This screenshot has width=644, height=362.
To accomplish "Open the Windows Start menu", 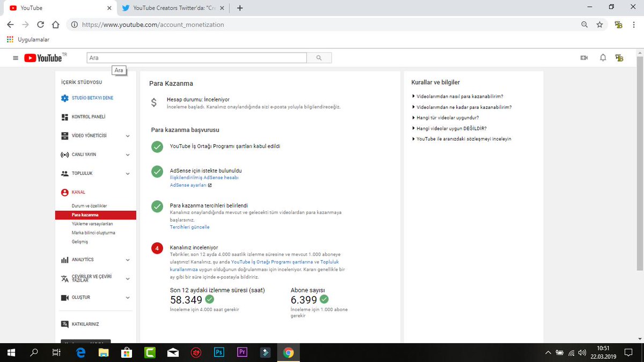I will click(12, 352).
